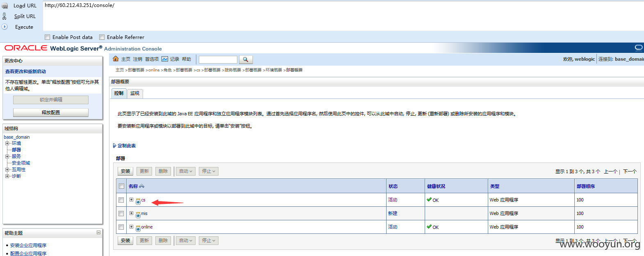644x256 pixels.
Task: Switch to the 监视 tab
Action: (x=135, y=93)
